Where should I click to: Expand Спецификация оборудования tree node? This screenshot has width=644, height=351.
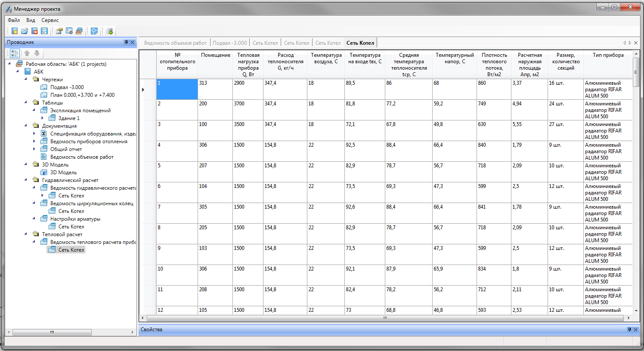point(34,133)
